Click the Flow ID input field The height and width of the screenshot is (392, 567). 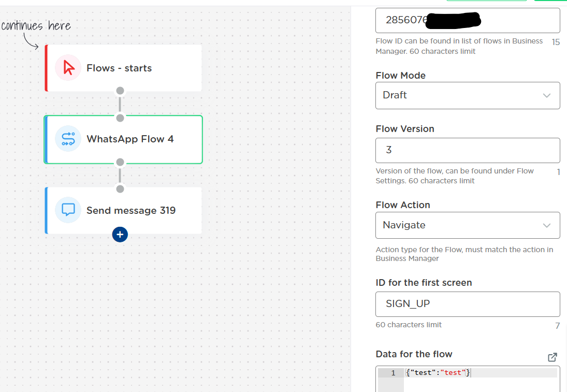point(468,21)
